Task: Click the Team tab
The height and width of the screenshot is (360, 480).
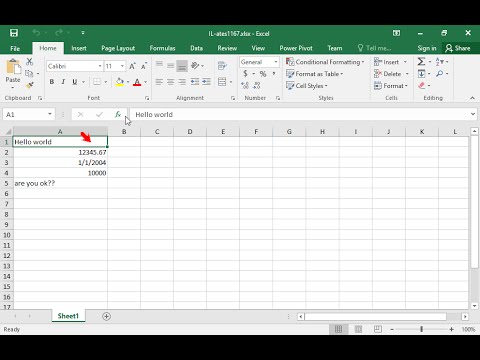Action: [335, 48]
